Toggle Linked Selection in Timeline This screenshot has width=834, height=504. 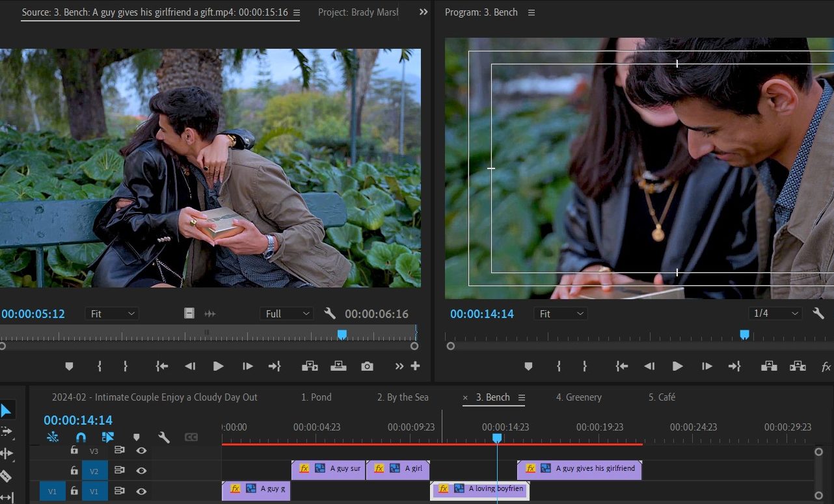pyautogui.click(x=108, y=438)
